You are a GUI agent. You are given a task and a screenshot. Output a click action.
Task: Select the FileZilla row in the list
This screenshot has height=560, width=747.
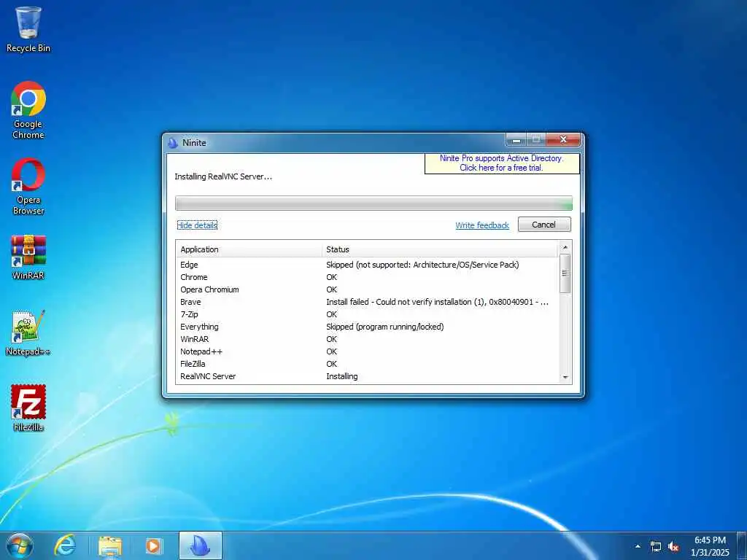tap(368, 364)
